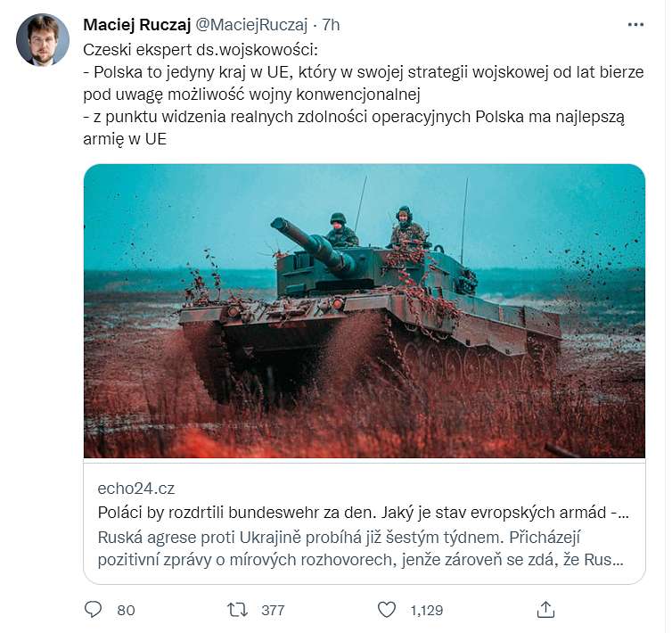Open the three-dot more options menu
This screenshot has height=633, width=672.
[635, 25]
